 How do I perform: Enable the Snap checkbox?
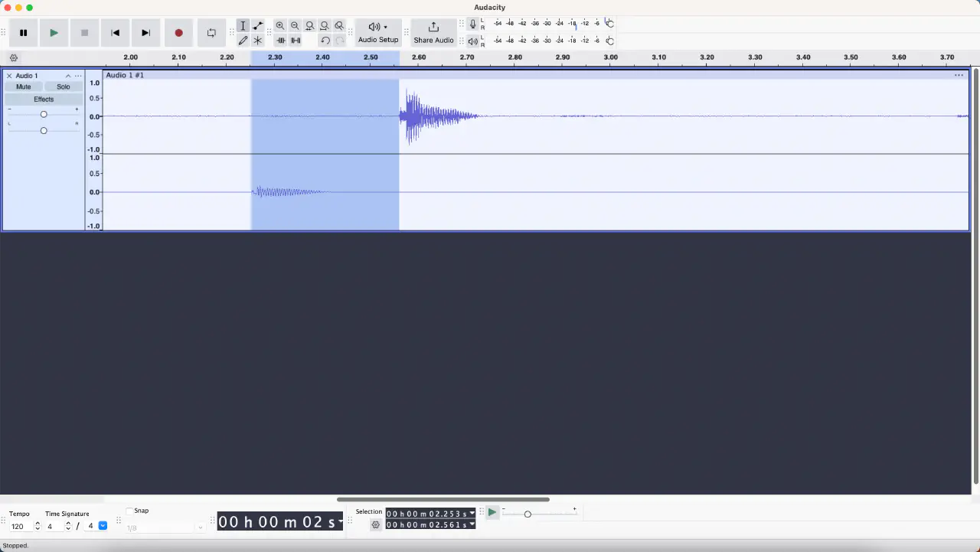tap(129, 511)
